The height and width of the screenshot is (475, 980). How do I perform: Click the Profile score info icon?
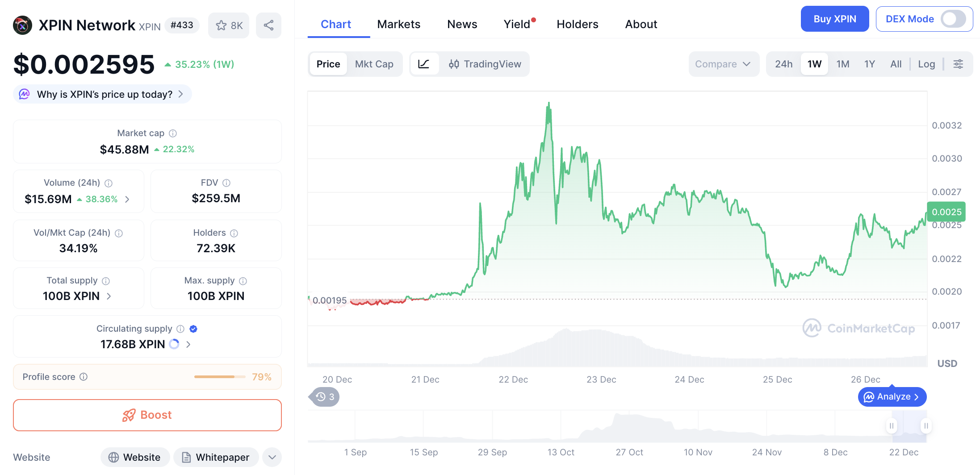coord(84,377)
